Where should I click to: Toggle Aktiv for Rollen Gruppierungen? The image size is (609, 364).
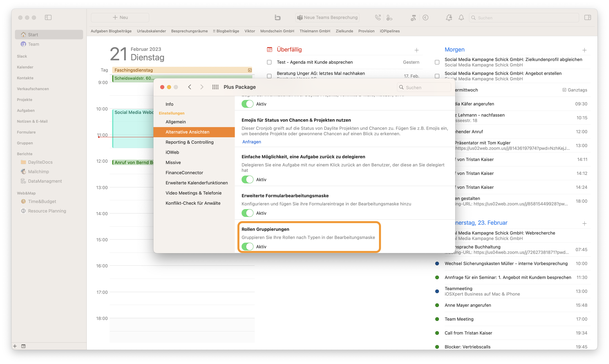click(x=247, y=247)
